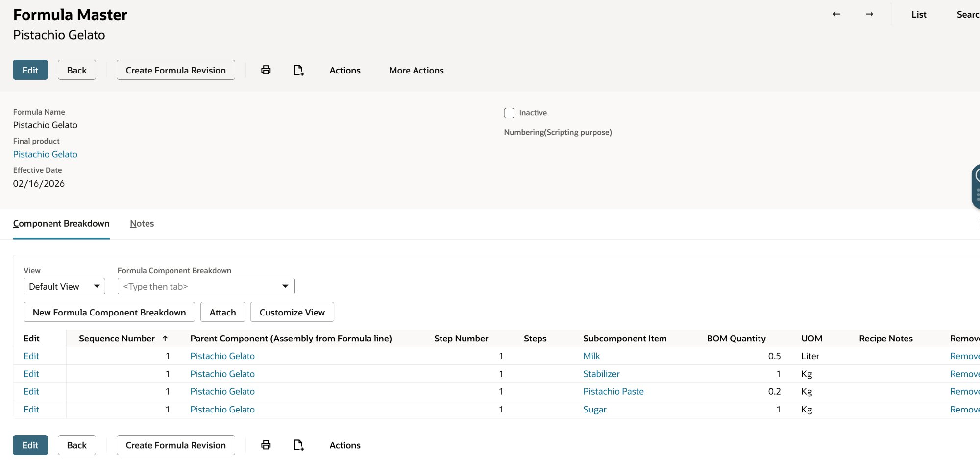Open the Pistachio Paste subcomponent link
The height and width of the screenshot is (460, 980).
point(613,391)
